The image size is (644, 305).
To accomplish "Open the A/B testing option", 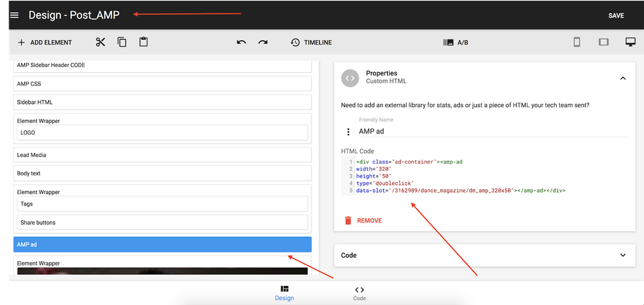I will point(456,43).
